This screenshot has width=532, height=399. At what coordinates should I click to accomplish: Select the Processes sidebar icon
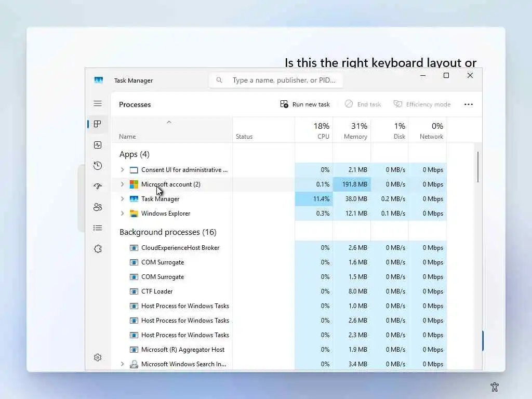click(x=98, y=124)
